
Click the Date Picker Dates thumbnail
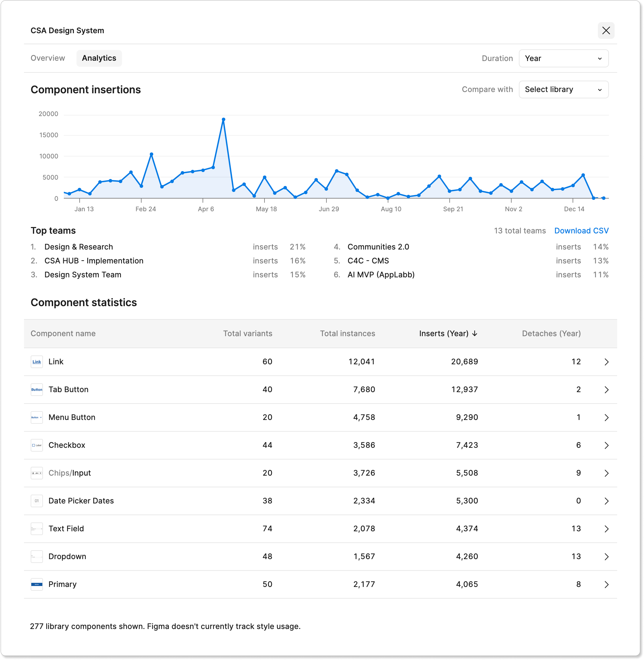click(x=37, y=501)
